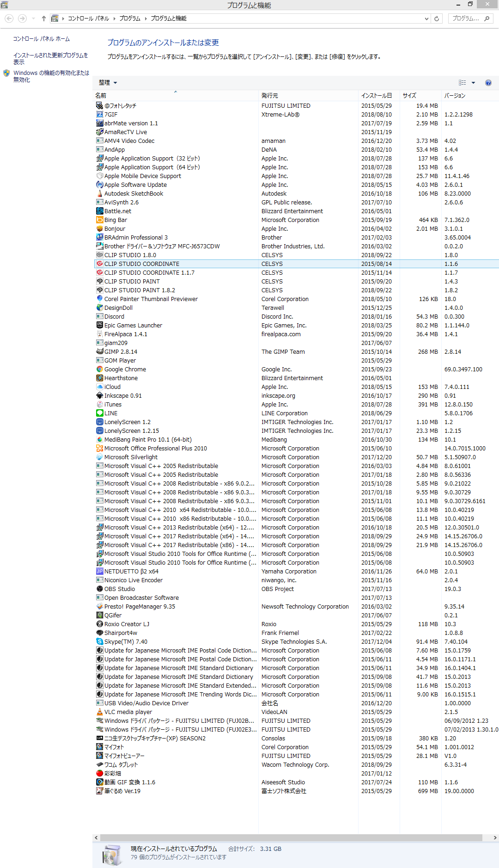Screen dimensions: 499x868
Task: Sort by the バージョン column header
Action: pyautogui.click(x=470, y=96)
